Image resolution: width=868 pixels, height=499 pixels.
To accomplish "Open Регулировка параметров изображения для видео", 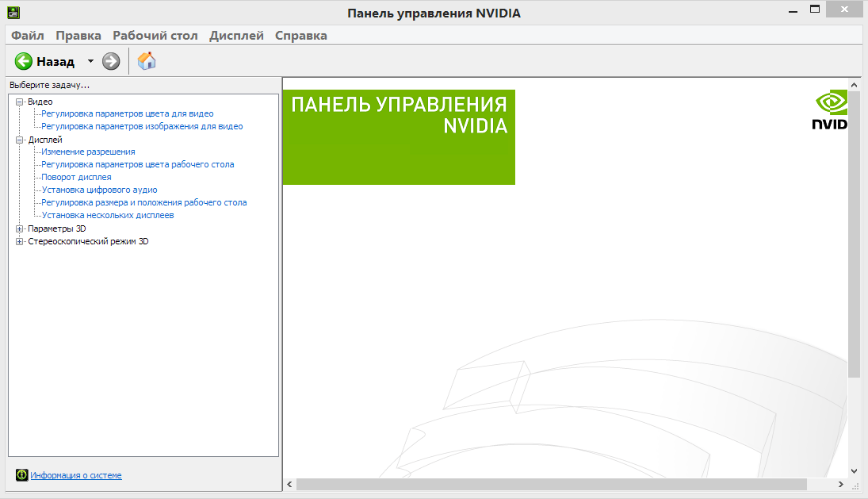I will click(142, 126).
